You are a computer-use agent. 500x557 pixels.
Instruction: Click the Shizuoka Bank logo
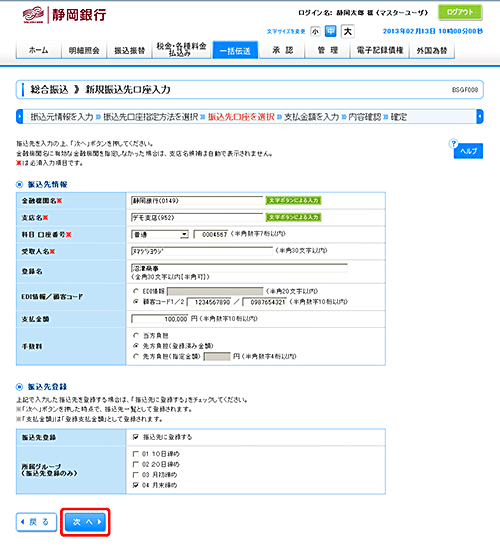[64, 15]
